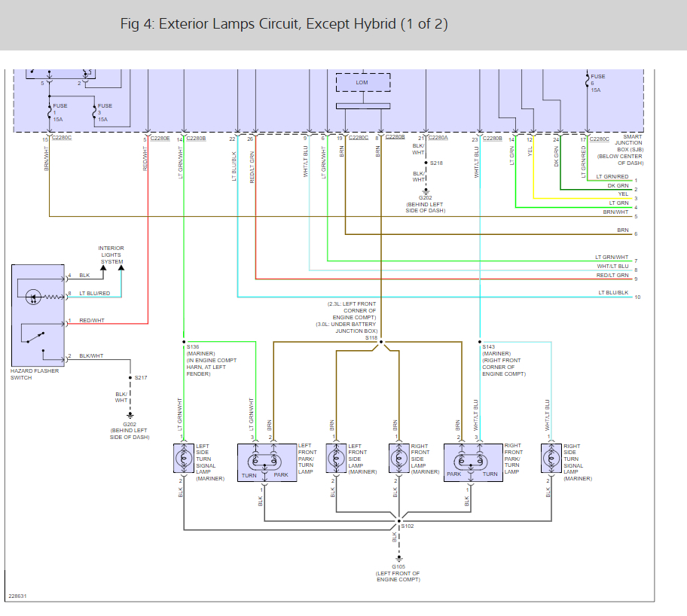Click the G105 LEFT FRONT OF ENGINE COMPT text
Screen dimensions: 687x616
coord(398,573)
